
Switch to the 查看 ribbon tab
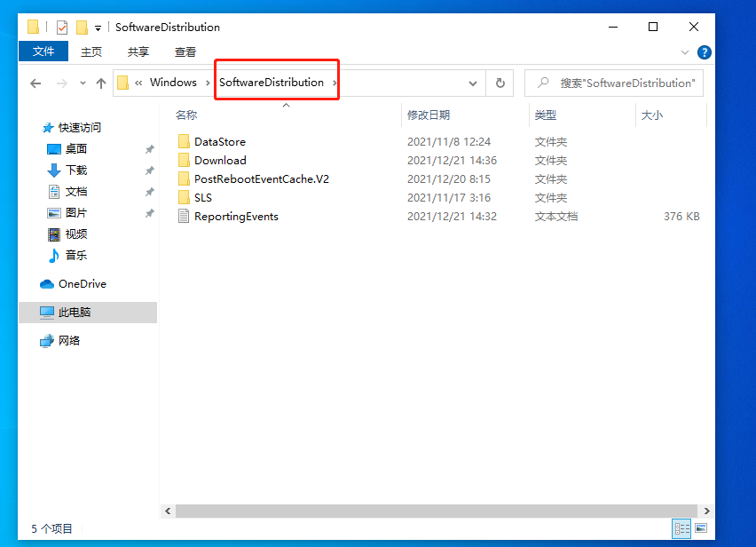click(184, 52)
